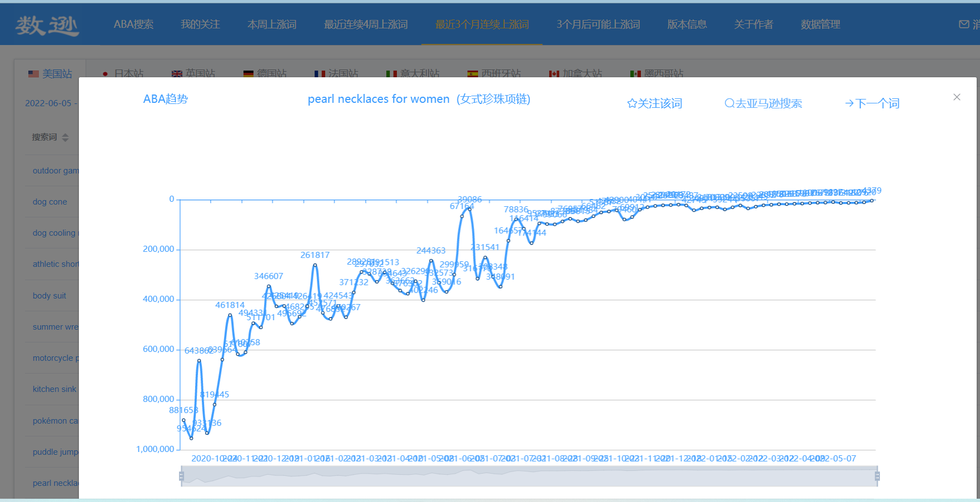Click the 2022-06-05 date text
Screen dimensions: 980x502
click(x=48, y=103)
